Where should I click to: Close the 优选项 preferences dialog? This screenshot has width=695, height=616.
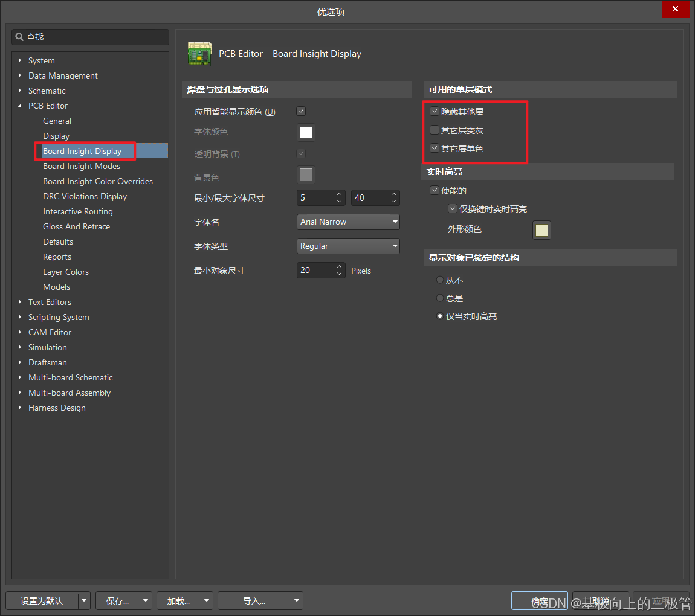(x=675, y=9)
